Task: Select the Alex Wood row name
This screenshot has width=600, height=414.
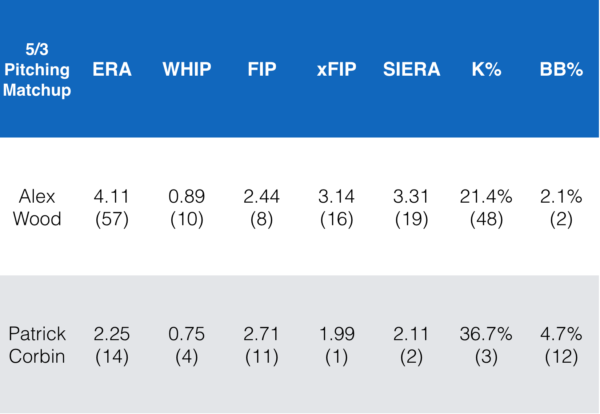Action: click(39, 208)
